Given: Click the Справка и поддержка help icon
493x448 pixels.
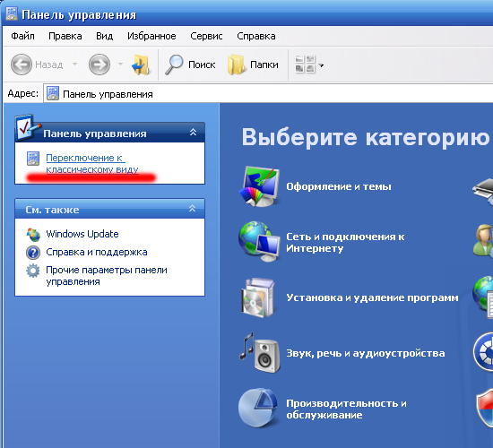Looking at the screenshot, I should pos(33,253).
